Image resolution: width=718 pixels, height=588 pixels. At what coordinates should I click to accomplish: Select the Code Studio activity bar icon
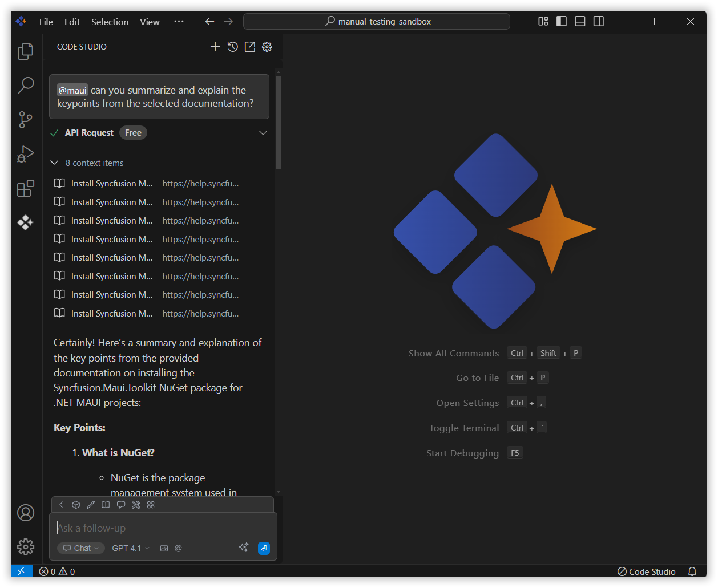(x=26, y=222)
